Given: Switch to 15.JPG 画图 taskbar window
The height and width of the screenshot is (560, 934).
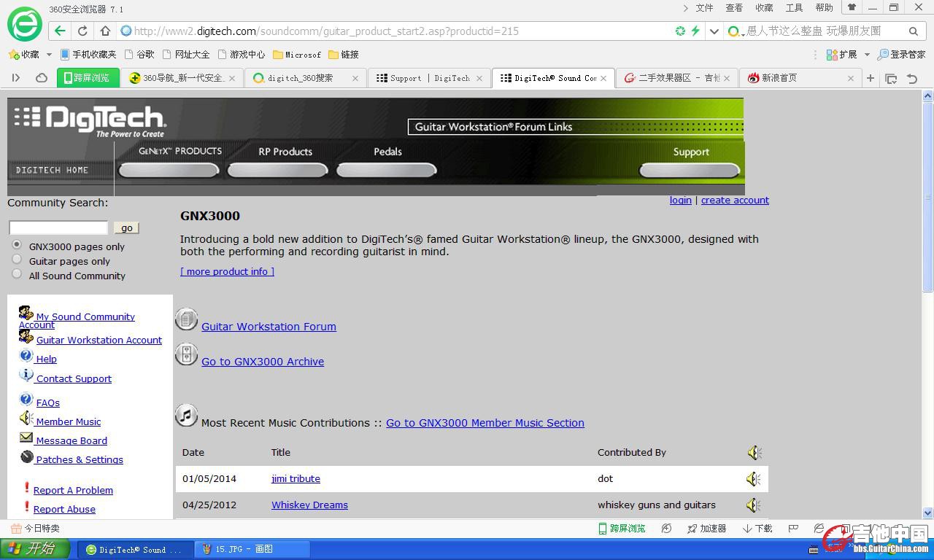Looking at the screenshot, I should (x=253, y=549).
